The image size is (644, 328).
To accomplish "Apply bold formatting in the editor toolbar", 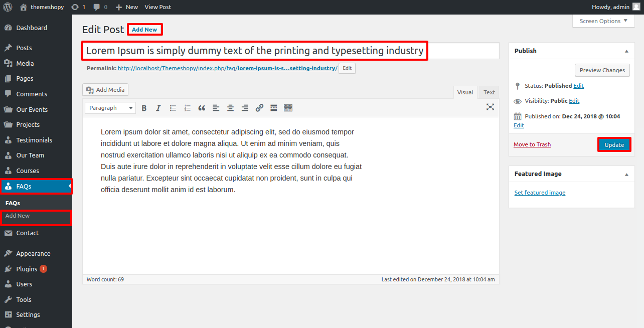I will pos(144,108).
